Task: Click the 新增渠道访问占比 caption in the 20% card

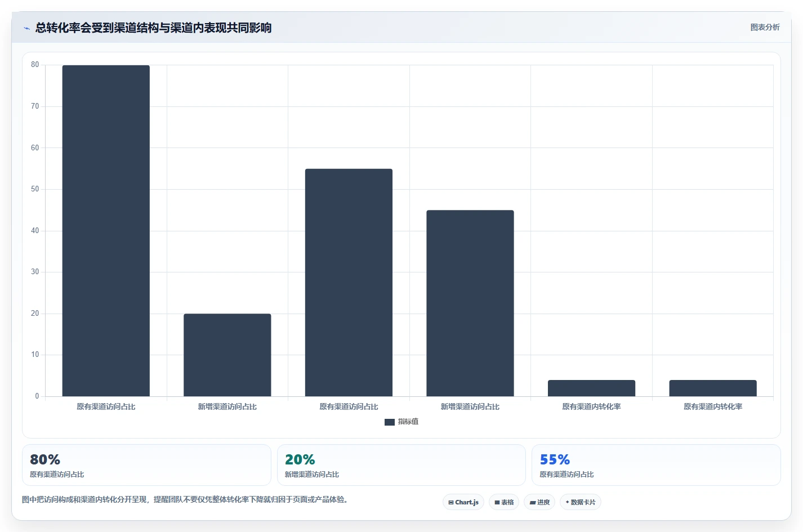Action: [x=312, y=475]
